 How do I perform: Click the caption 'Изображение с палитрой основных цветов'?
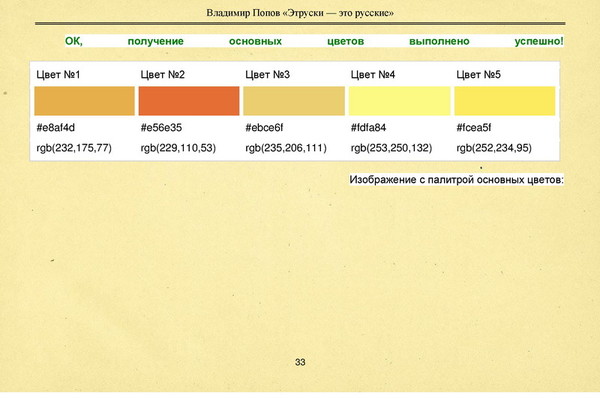pyautogui.click(x=455, y=180)
